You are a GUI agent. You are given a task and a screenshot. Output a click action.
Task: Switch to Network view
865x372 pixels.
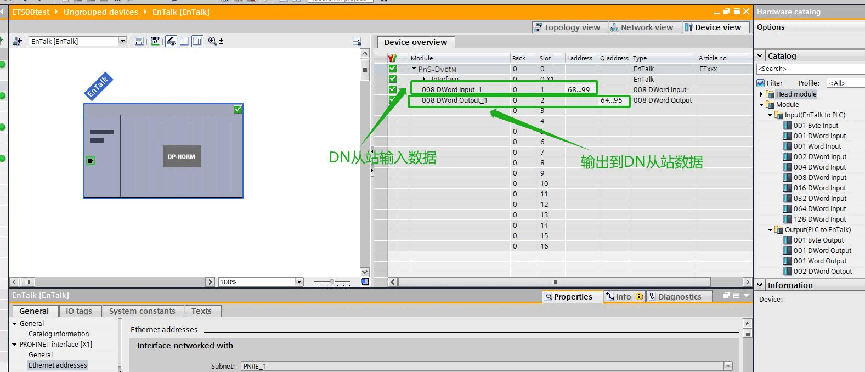[642, 27]
